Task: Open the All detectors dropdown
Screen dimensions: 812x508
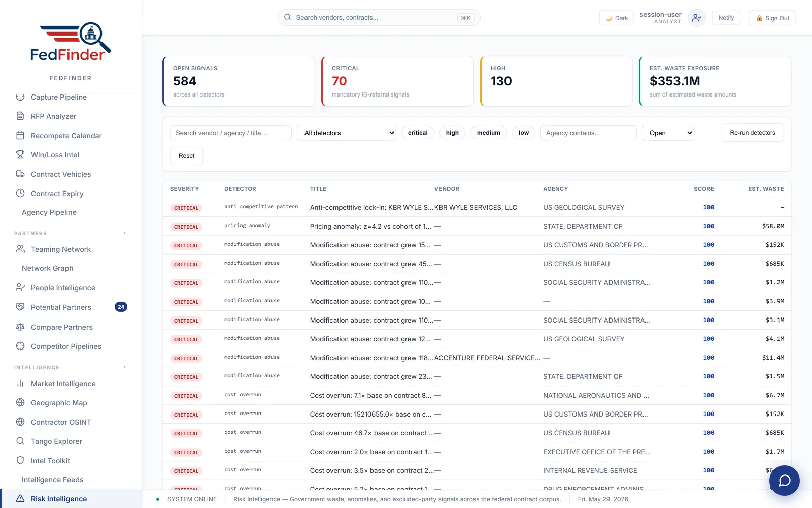Action: (x=347, y=133)
